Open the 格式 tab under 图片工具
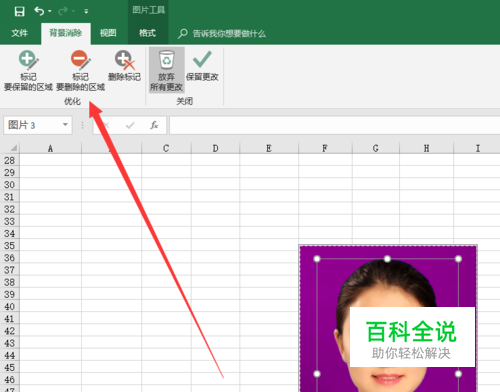This screenshot has width=500, height=392. tap(147, 33)
